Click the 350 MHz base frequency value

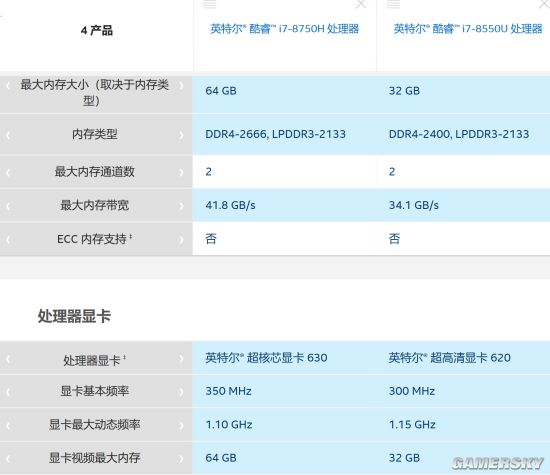(228, 391)
